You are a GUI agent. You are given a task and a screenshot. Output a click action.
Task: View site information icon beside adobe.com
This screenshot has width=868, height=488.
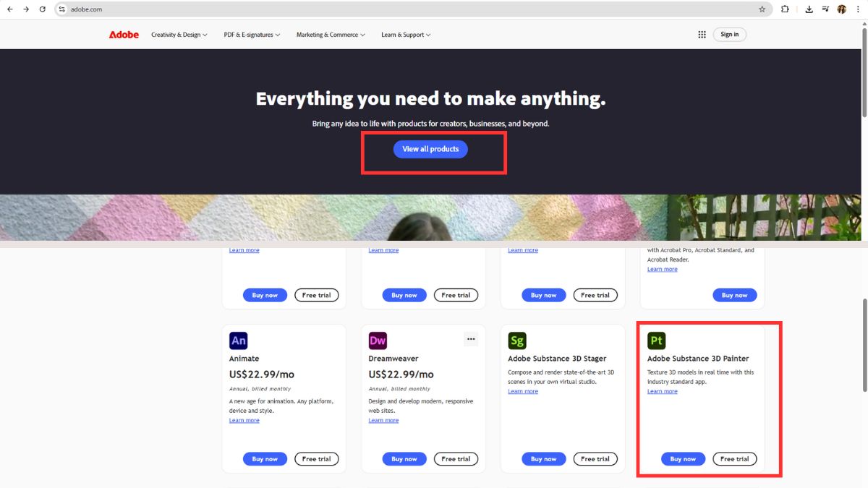[x=62, y=9]
